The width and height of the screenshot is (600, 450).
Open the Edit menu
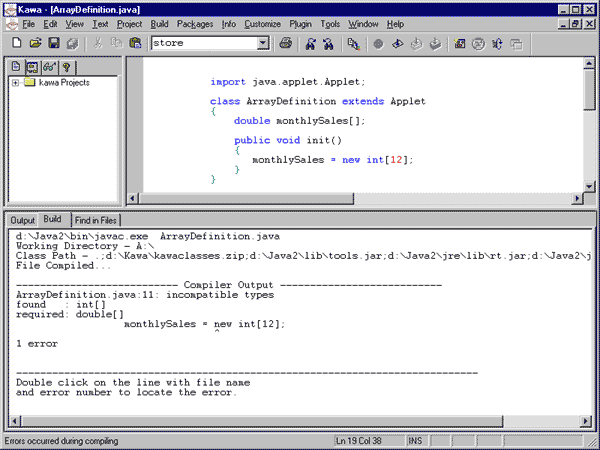[x=50, y=24]
